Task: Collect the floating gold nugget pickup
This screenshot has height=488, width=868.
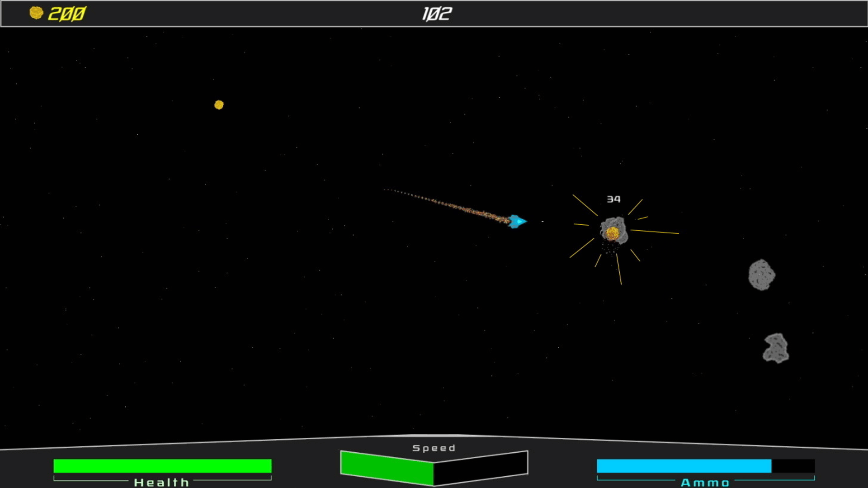Action: tap(219, 105)
